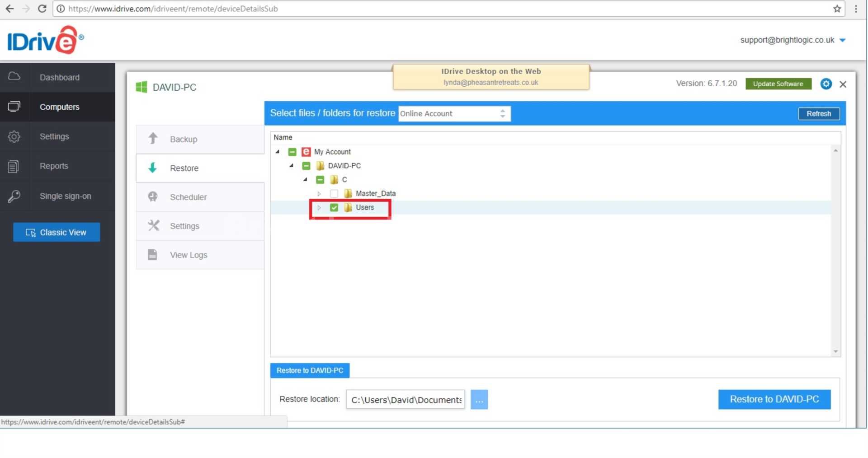This screenshot has height=458, width=868.
Task: Expand the Master_Data folder node
Action: coord(319,194)
